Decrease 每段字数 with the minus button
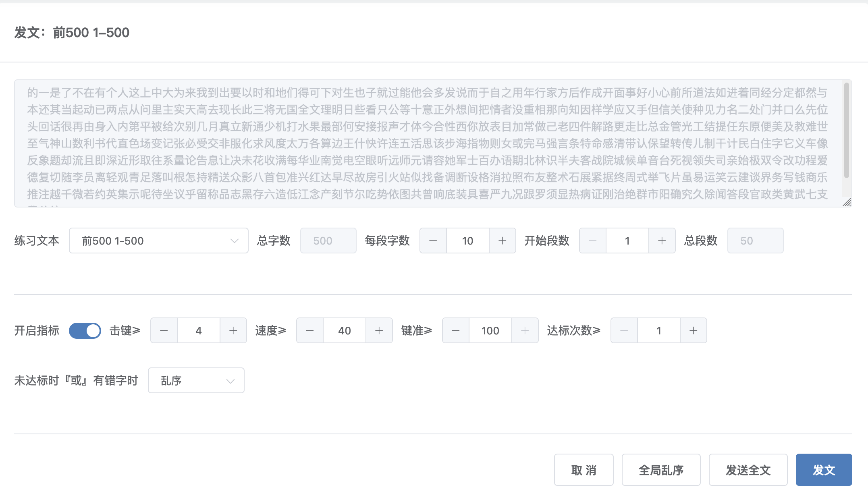Viewport: 868px width, 502px height. 433,241
